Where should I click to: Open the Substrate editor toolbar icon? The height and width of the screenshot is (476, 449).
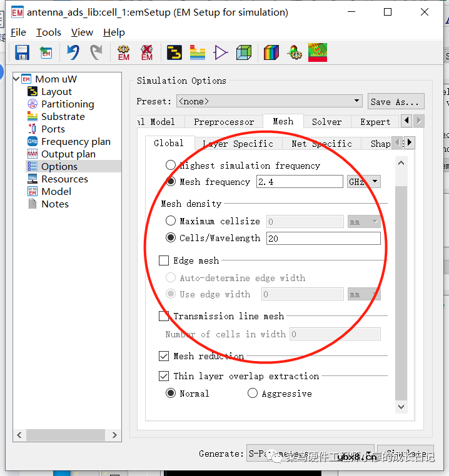pos(197,53)
